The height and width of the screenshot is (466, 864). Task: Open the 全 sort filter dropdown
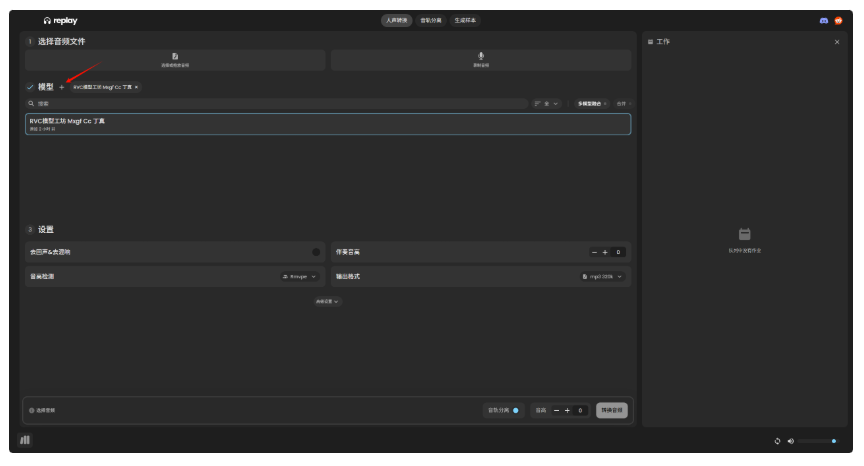coord(547,104)
